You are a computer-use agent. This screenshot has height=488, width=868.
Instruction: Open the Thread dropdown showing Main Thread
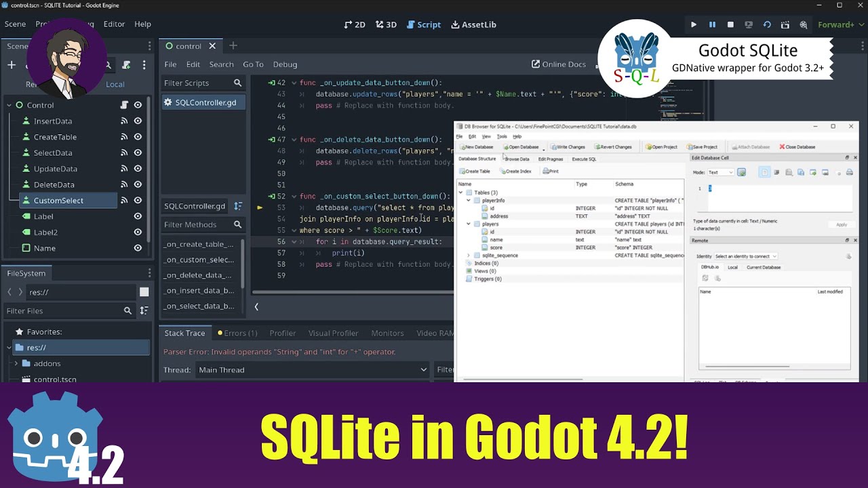(313, 370)
